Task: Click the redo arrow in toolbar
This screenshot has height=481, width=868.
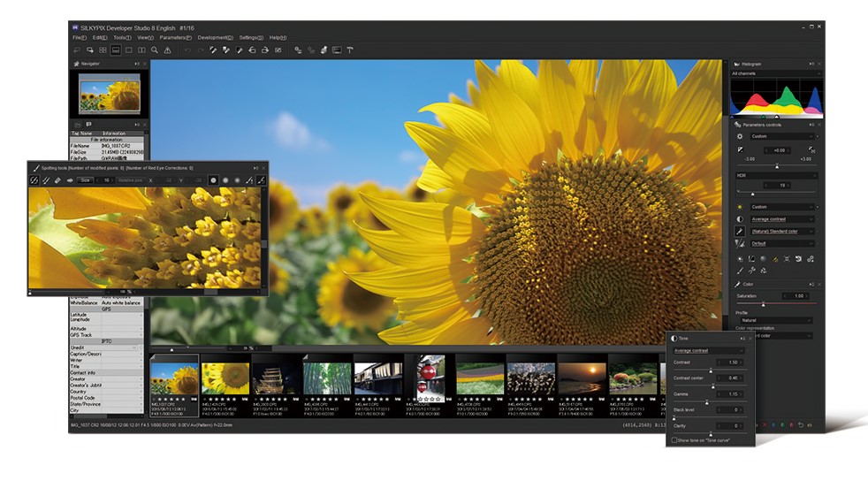Action: (x=201, y=50)
